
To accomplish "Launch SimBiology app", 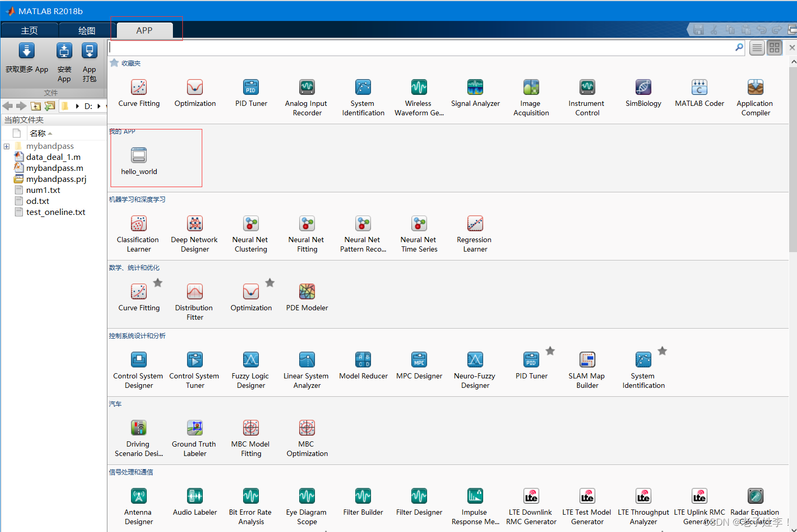I will tap(643, 93).
